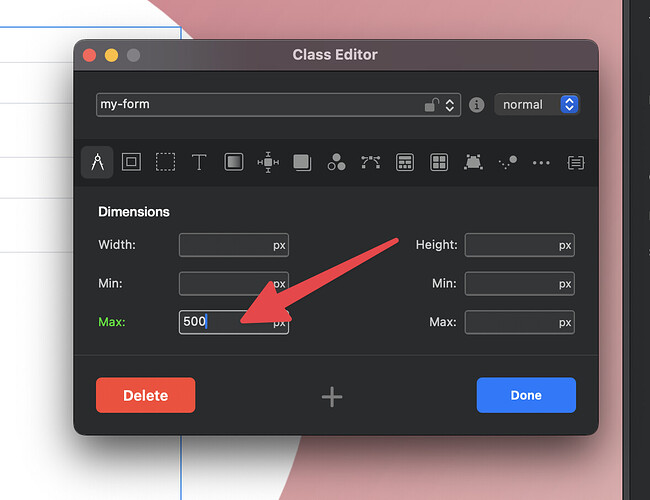This screenshot has width=650, height=500.
Task: Open the bezier curve transition icon
Action: coord(371,162)
